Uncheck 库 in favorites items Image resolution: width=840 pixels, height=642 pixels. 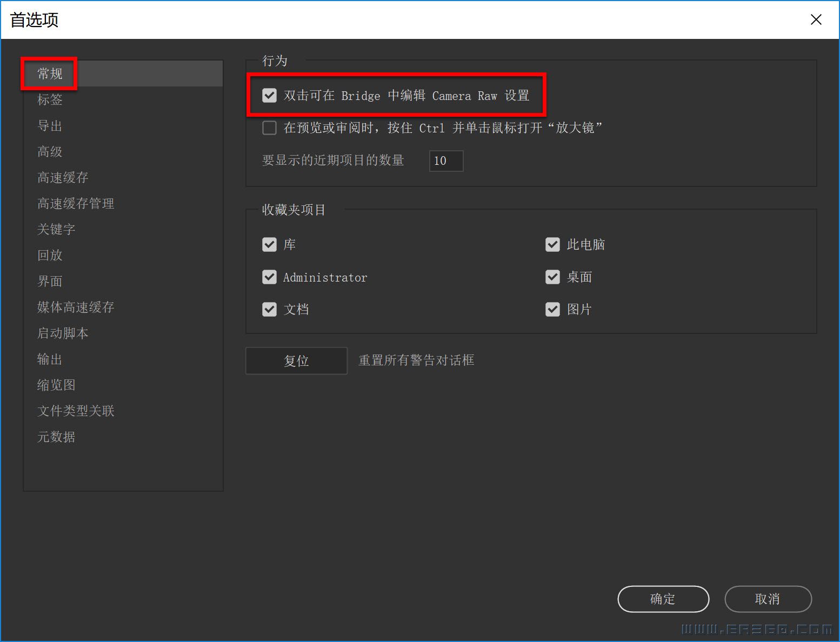point(269,244)
